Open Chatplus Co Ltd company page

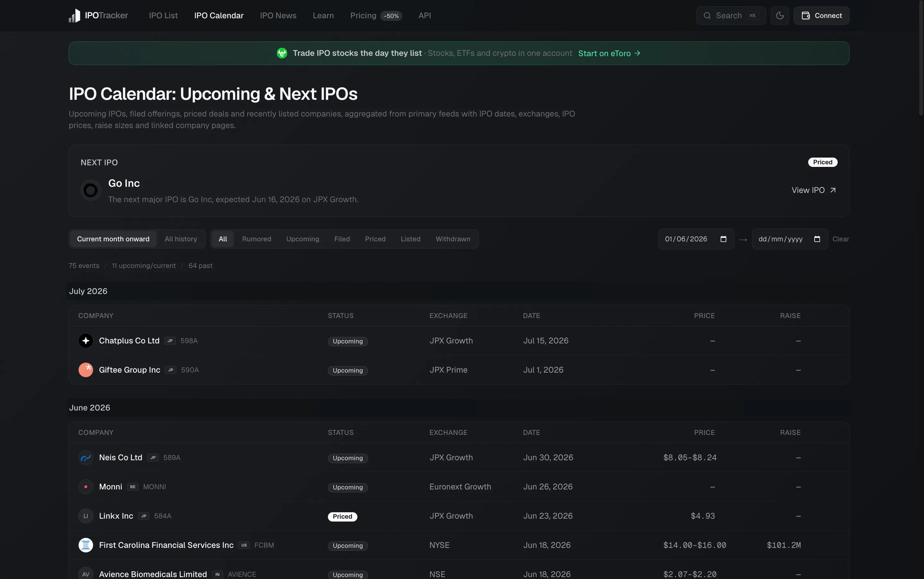point(129,341)
